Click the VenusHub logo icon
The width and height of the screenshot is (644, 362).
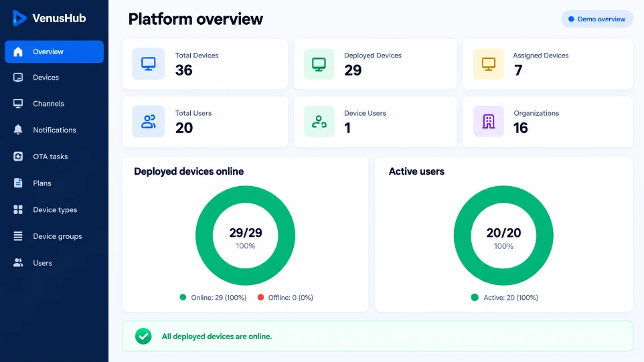(19, 18)
